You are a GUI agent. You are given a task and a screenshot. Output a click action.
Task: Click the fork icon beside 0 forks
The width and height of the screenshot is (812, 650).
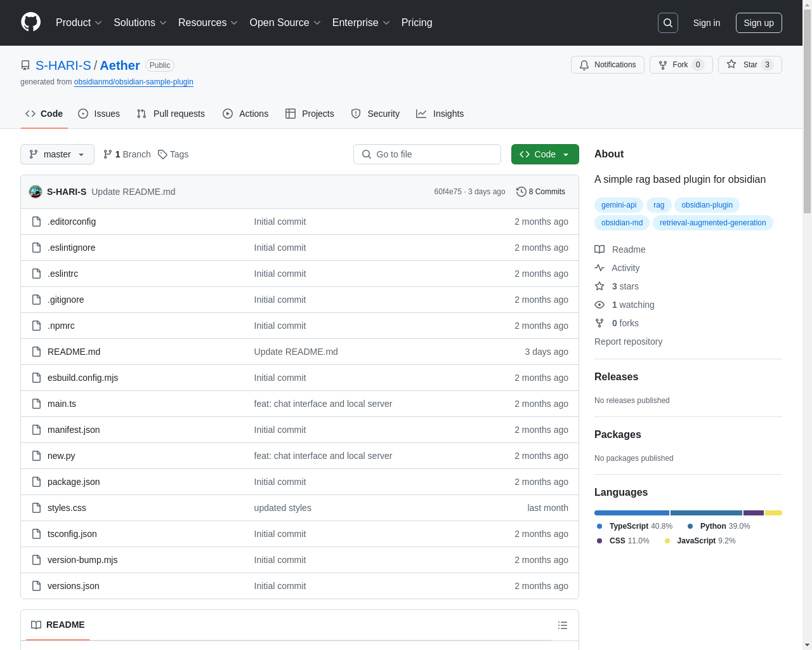pyautogui.click(x=599, y=323)
